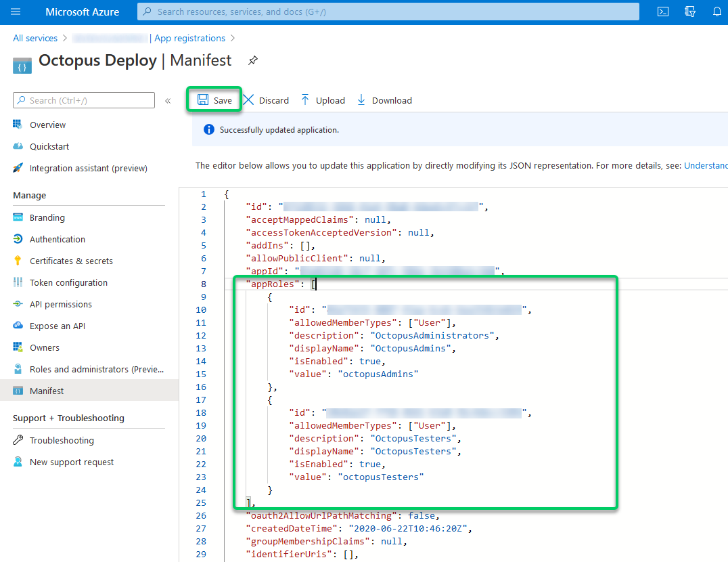The image size is (728, 562).
Task: Open Token configuration
Action: pyautogui.click(x=68, y=282)
